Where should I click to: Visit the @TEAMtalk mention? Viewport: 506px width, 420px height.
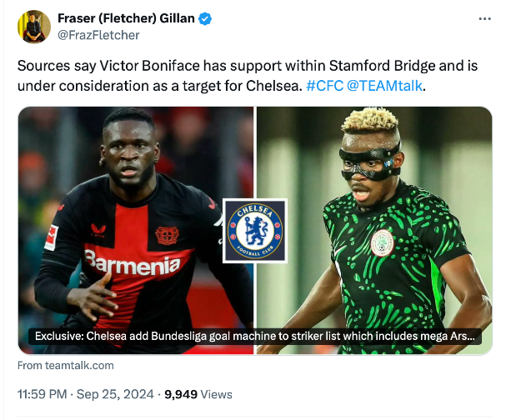coord(386,86)
